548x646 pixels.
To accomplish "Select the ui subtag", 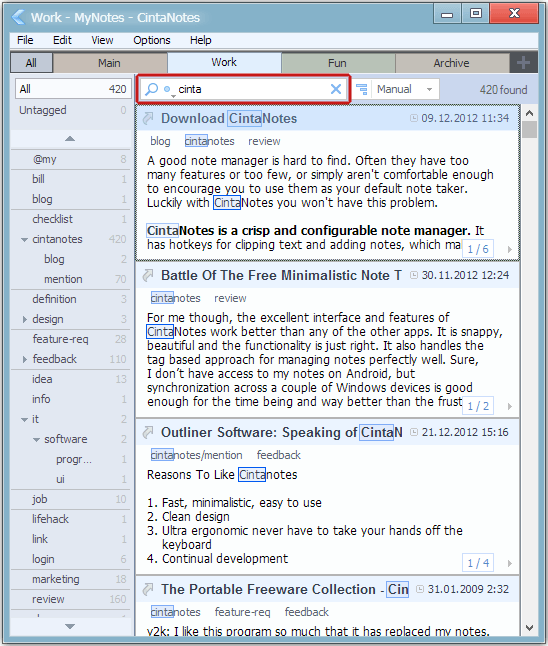I will [x=71, y=479].
